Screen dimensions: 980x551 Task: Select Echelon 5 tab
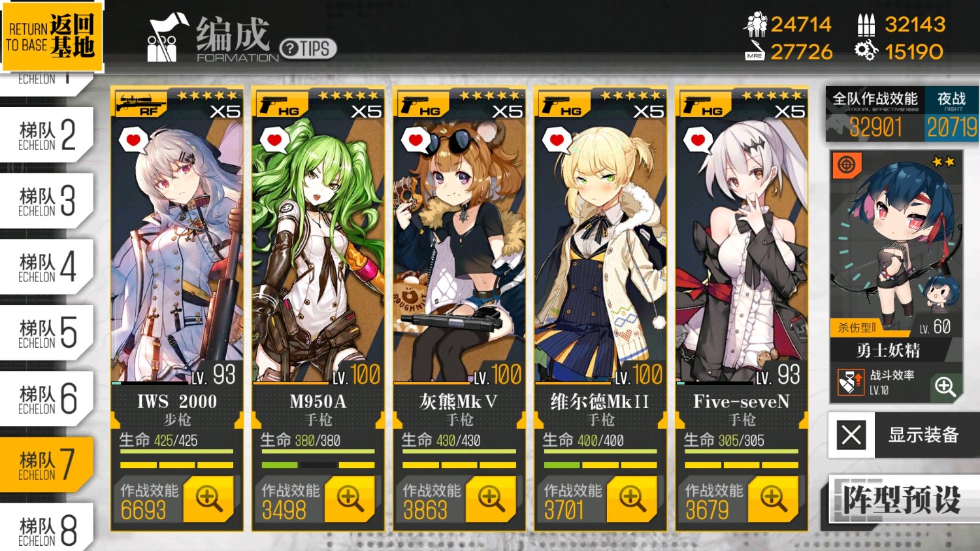[x=47, y=332]
